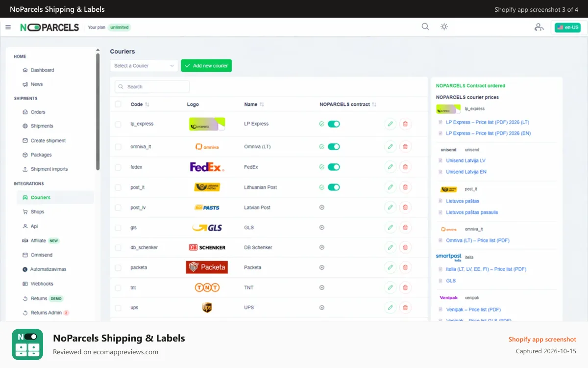Open Omniva (LT) Price list PDF link
This screenshot has width=588, height=368.
coord(478,240)
